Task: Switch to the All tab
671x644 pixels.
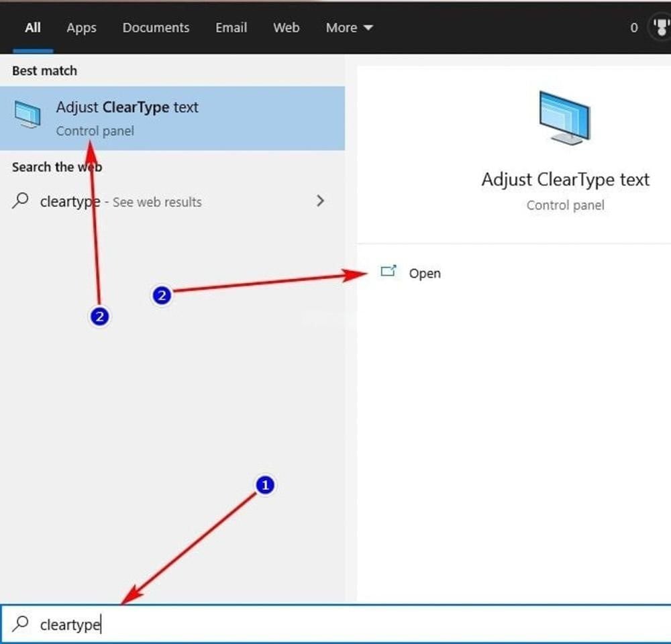Action: (32, 28)
